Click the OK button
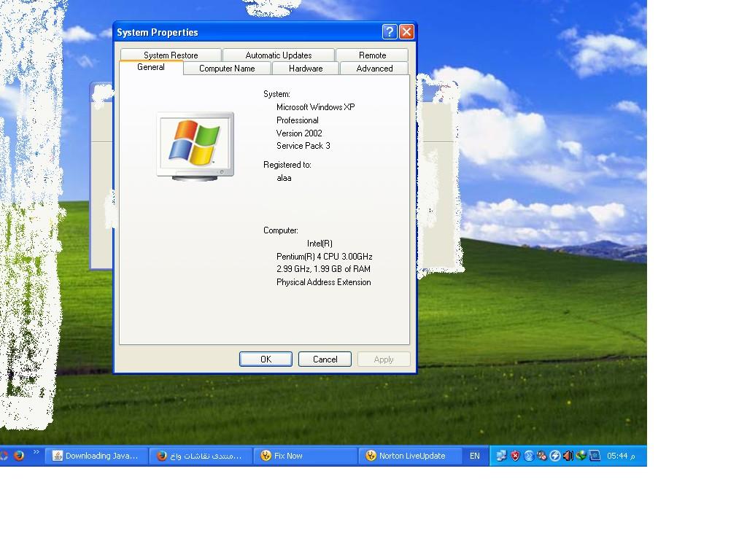This screenshot has width=747, height=560. tap(266, 359)
